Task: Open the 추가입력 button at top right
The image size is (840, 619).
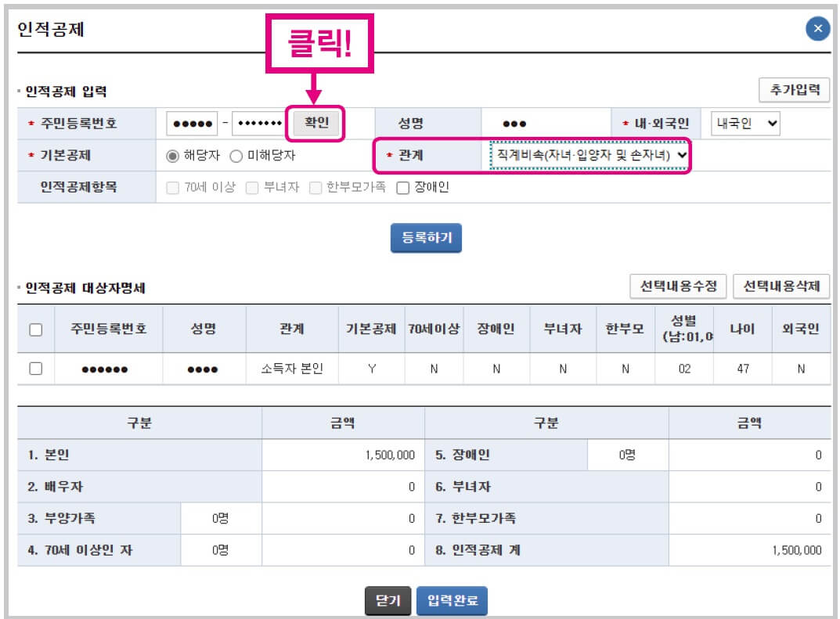Action: [x=793, y=89]
